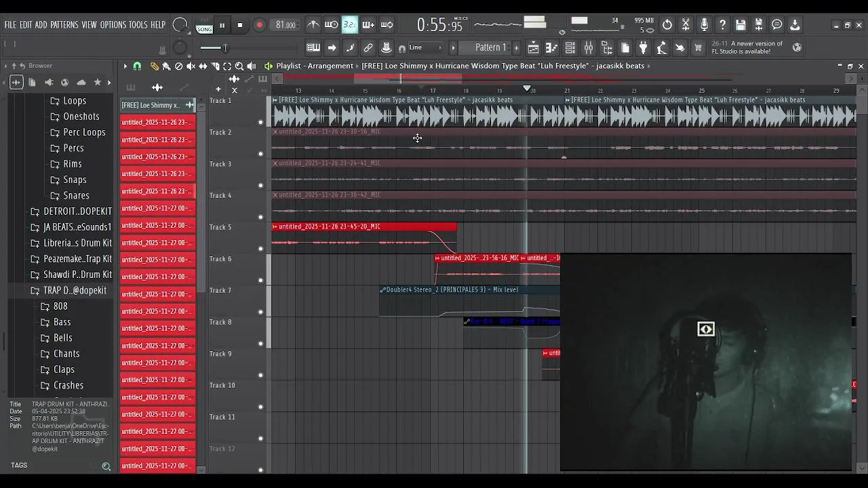Toggle loop recording icon

(387, 25)
